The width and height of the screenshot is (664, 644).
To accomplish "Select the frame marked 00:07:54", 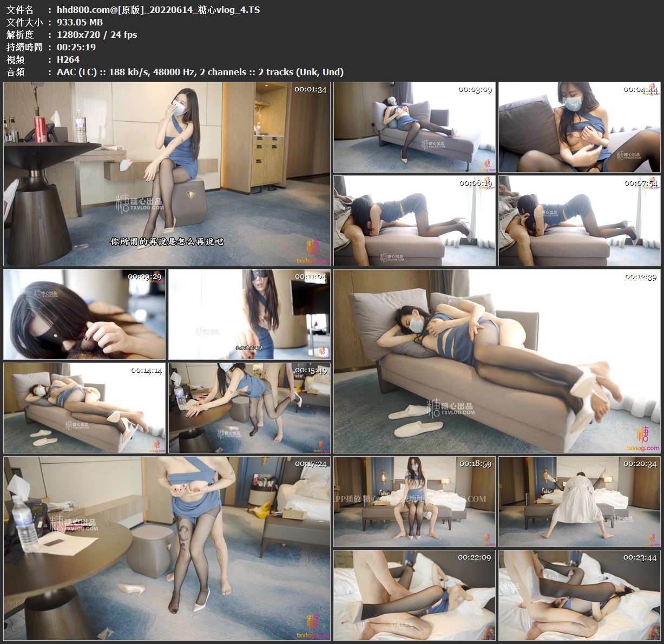I will pyautogui.click(x=579, y=220).
